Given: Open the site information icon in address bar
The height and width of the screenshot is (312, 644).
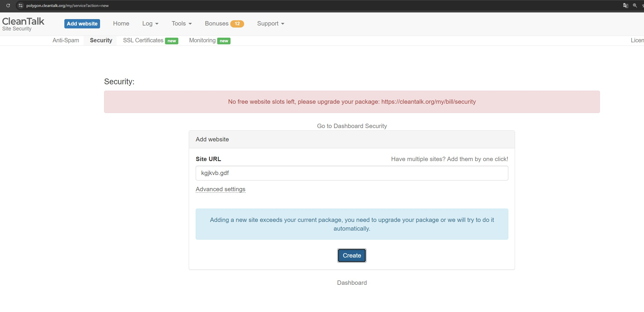Looking at the screenshot, I should 20,6.
